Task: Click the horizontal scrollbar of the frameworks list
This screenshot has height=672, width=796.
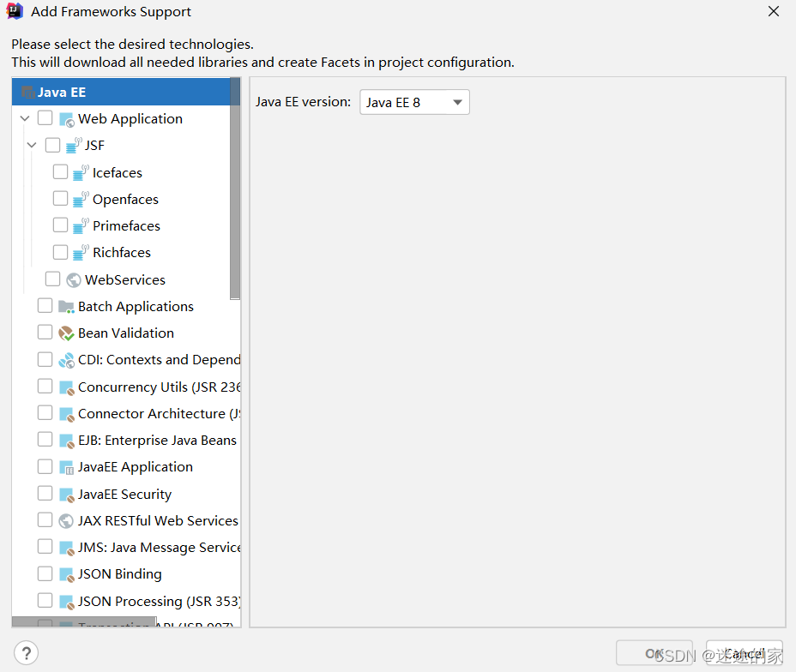Action: [84, 621]
